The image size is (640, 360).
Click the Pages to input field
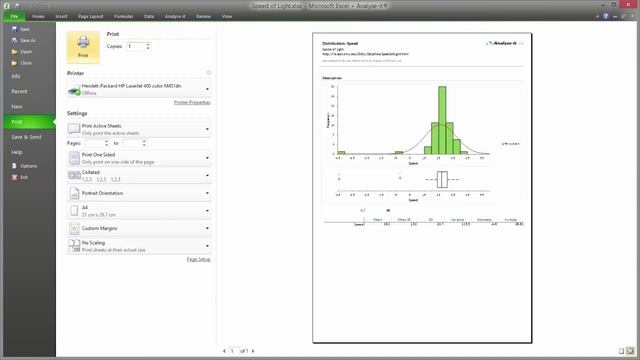[131, 143]
